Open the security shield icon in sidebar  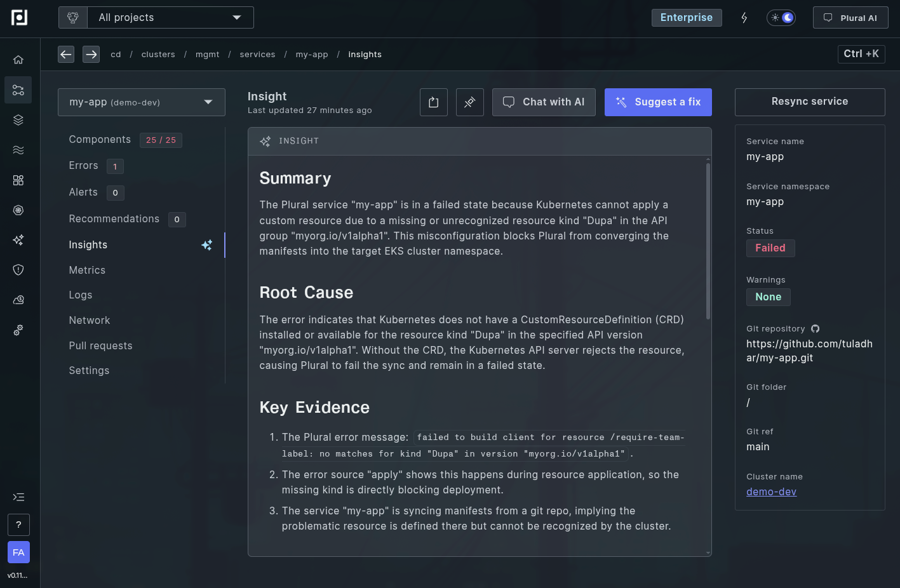pyautogui.click(x=18, y=270)
